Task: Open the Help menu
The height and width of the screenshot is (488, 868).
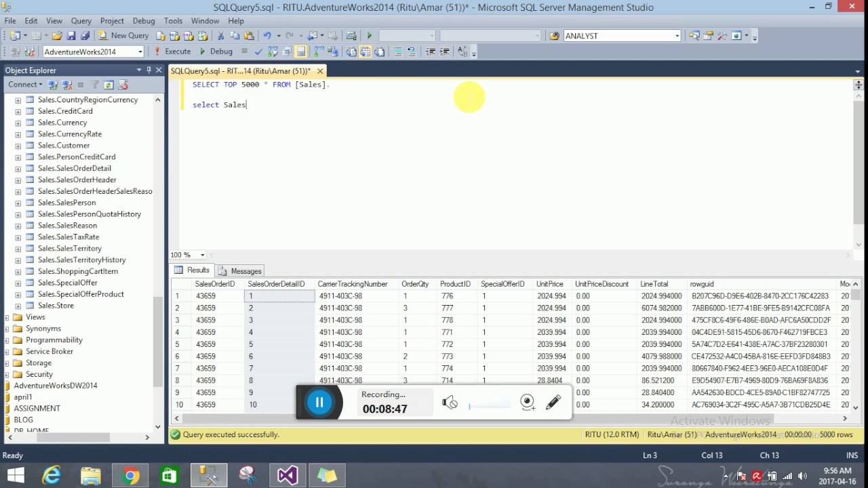Action: tap(235, 21)
